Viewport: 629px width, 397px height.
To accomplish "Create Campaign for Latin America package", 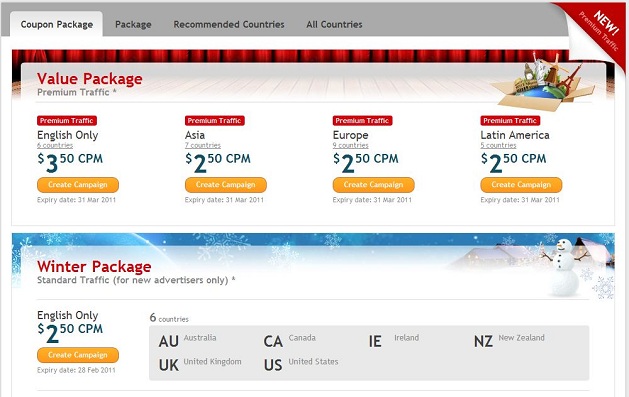I will point(521,185).
